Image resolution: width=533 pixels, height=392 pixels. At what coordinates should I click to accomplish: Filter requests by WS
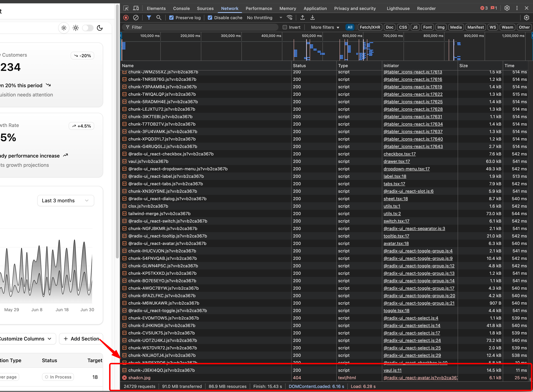[493, 27]
